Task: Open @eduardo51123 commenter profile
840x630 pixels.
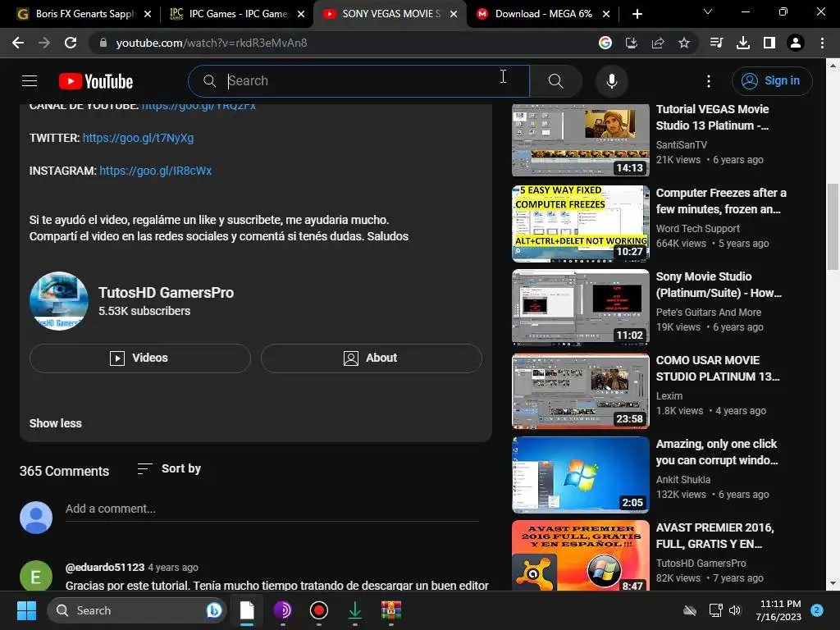Action: point(105,567)
